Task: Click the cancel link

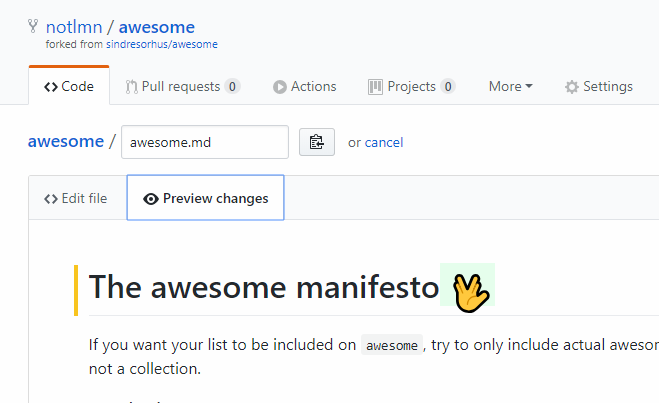Action: click(384, 142)
